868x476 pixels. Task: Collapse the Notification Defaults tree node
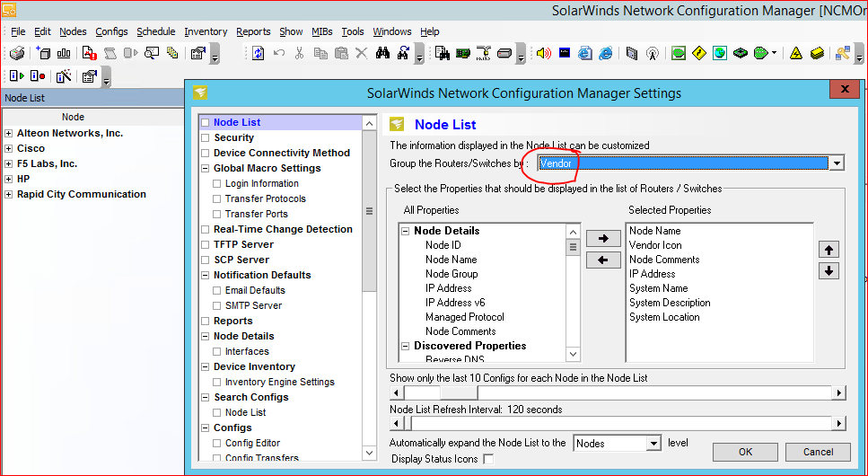coord(206,276)
